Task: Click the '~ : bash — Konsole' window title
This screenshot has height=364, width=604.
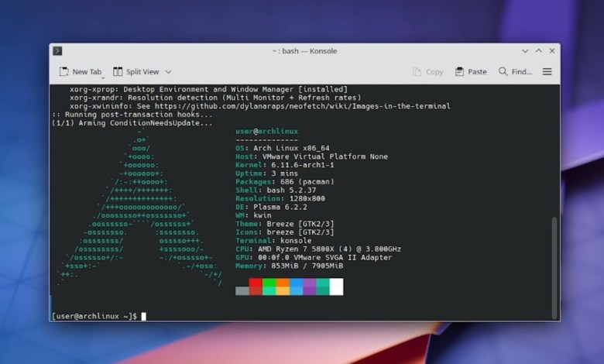Action: (304, 51)
